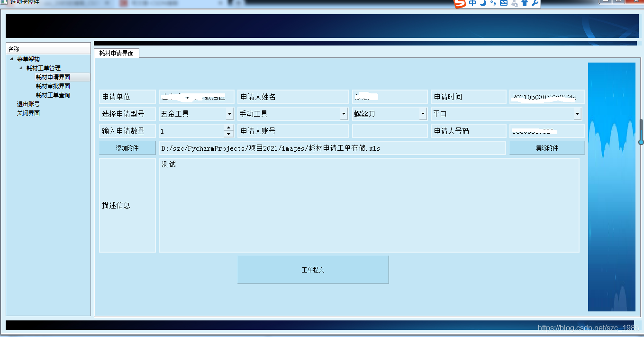This screenshot has width=644, height=337.
Task: Increase the 申请数量 spinner value
Action: [x=229, y=128]
